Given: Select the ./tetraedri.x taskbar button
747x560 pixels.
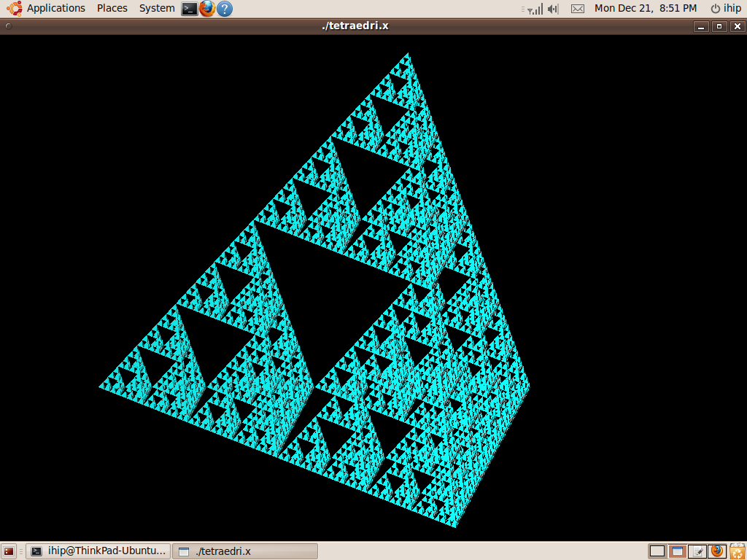Looking at the screenshot, I should 244,551.
